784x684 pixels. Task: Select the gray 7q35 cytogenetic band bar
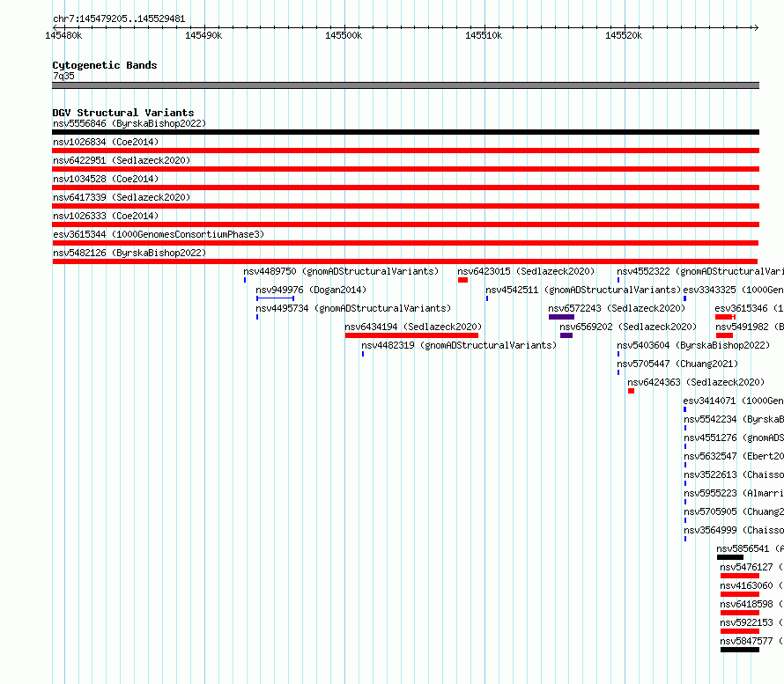click(x=405, y=85)
